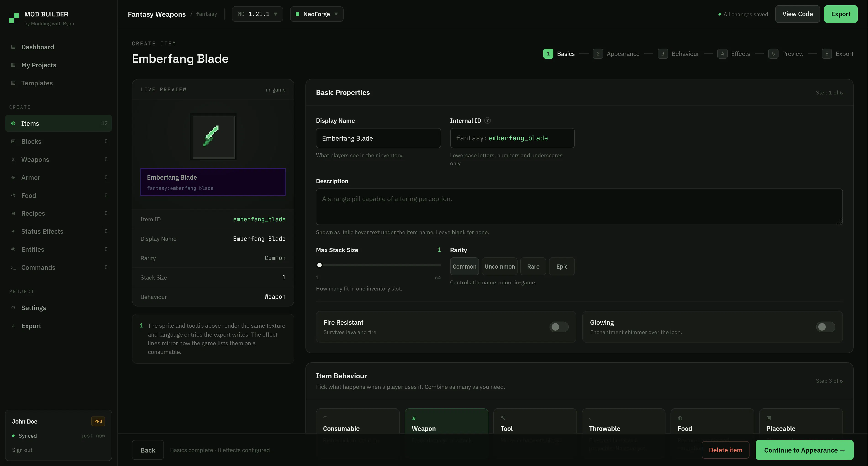The height and width of the screenshot is (466, 868).
Task: Toggle the Fire Resistant switch
Action: tap(559, 327)
